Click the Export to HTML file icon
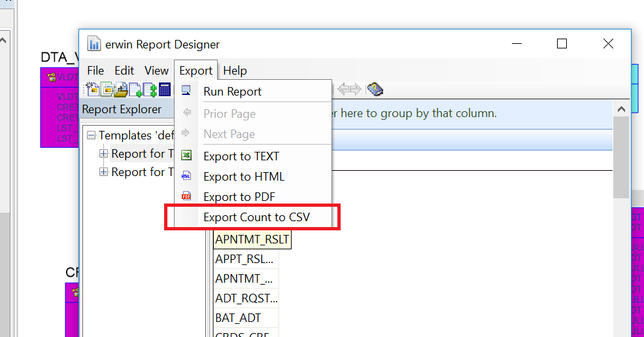 [186, 176]
